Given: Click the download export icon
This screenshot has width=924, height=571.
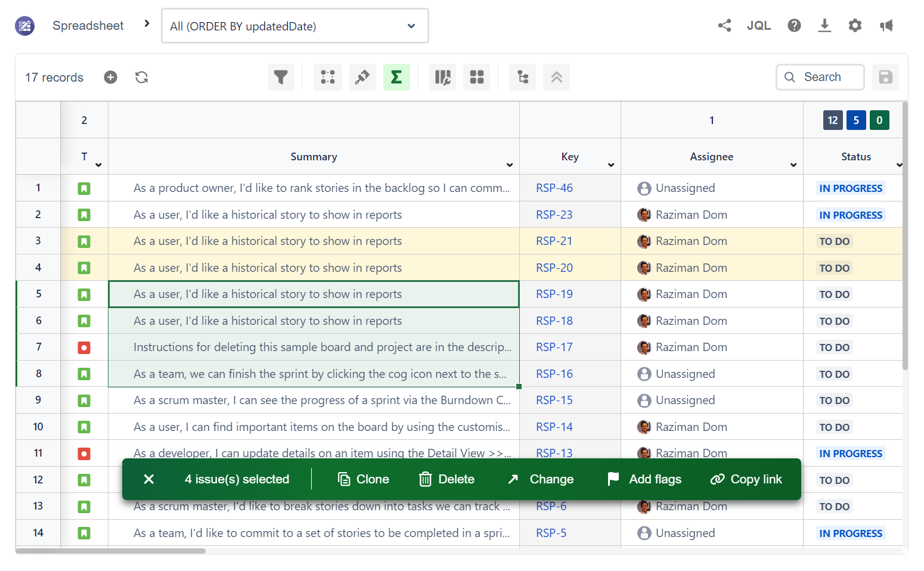Looking at the screenshot, I should coord(824,26).
